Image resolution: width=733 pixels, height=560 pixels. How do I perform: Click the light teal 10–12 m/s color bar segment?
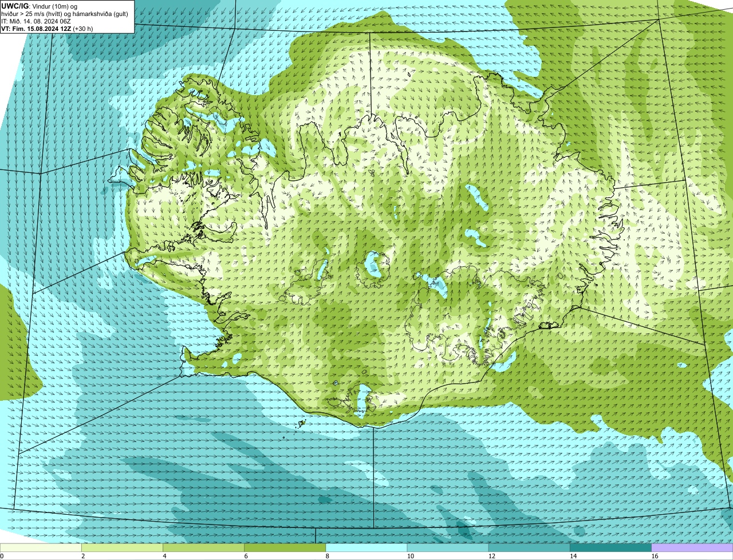point(448,547)
